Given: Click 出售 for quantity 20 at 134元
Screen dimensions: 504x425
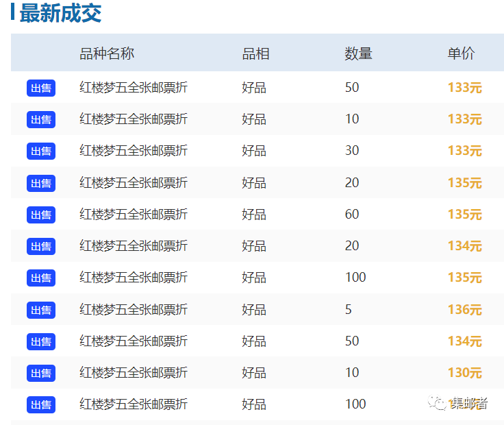Looking at the screenshot, I should (41, 246).
